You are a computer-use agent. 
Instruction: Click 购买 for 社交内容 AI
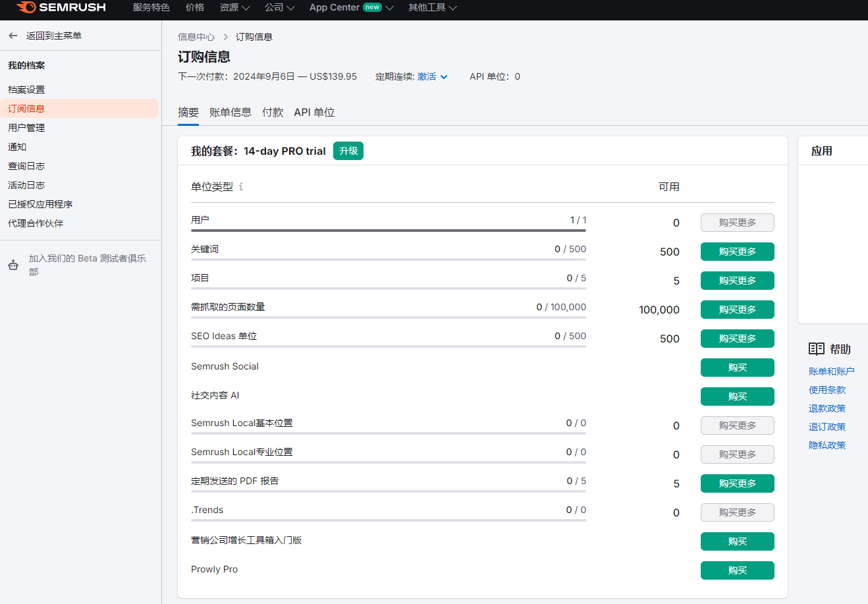click(738, 397)
